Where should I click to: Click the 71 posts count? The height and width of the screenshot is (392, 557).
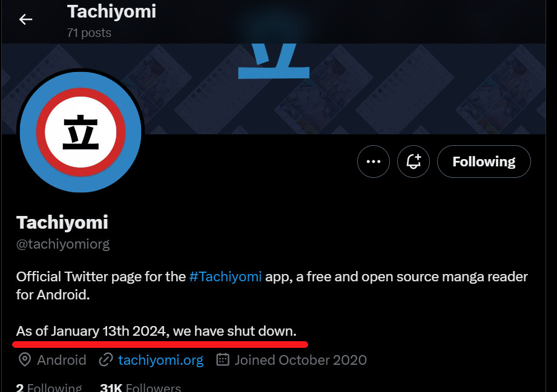[89, 33]
